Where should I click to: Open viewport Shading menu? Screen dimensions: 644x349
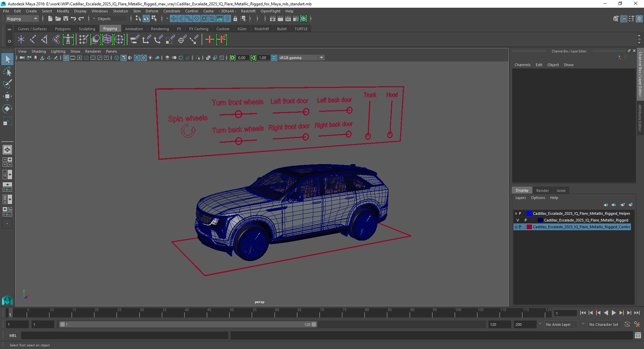(x=39, y=51)
